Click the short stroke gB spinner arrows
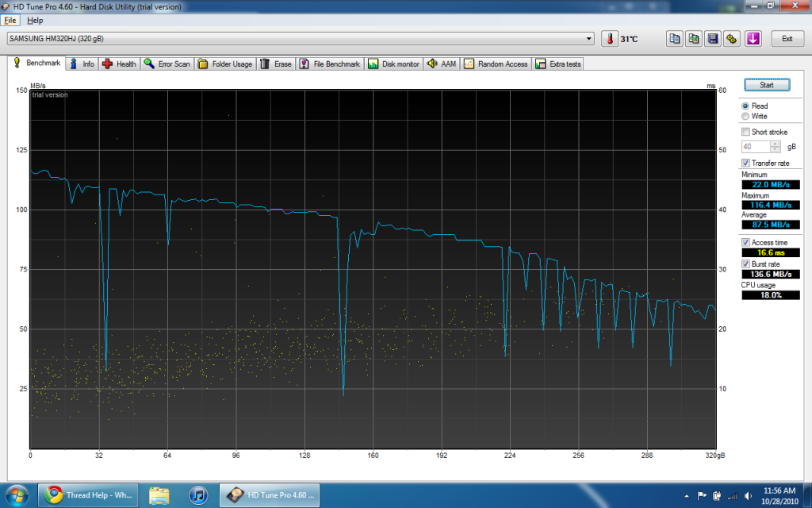The width and height of the screenshot is (812, 508). (x=776, y=147)
